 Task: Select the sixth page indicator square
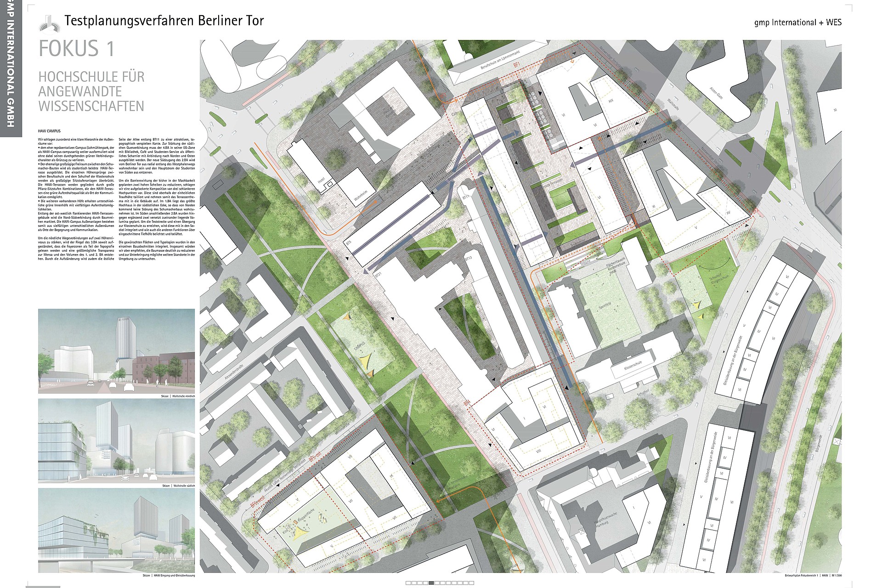(x=437, y=583)
